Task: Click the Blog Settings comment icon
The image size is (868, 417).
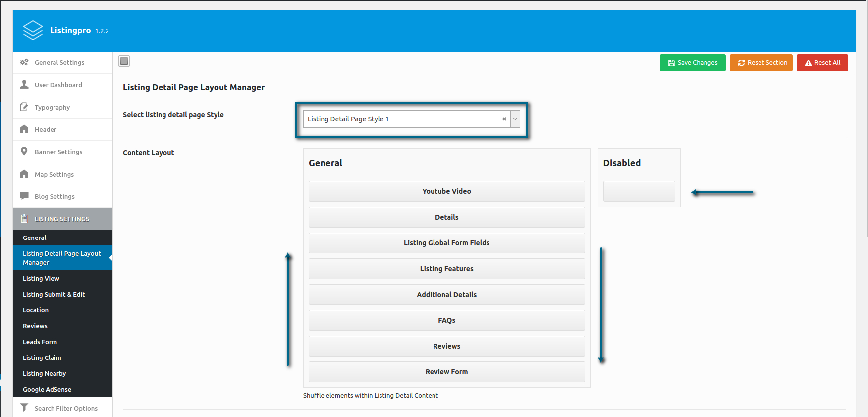Action: click(x=24, y=196)
